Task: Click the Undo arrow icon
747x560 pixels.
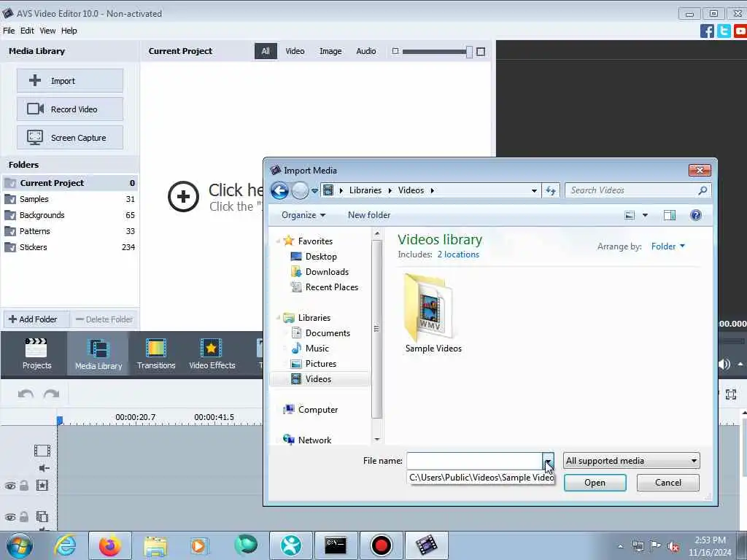Action: [26, 394]
